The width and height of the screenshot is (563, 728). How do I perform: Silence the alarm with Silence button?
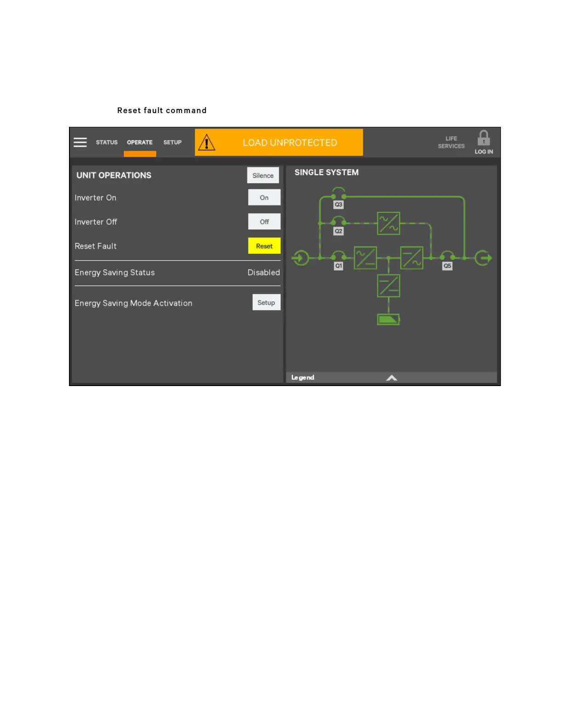point(263,176)
